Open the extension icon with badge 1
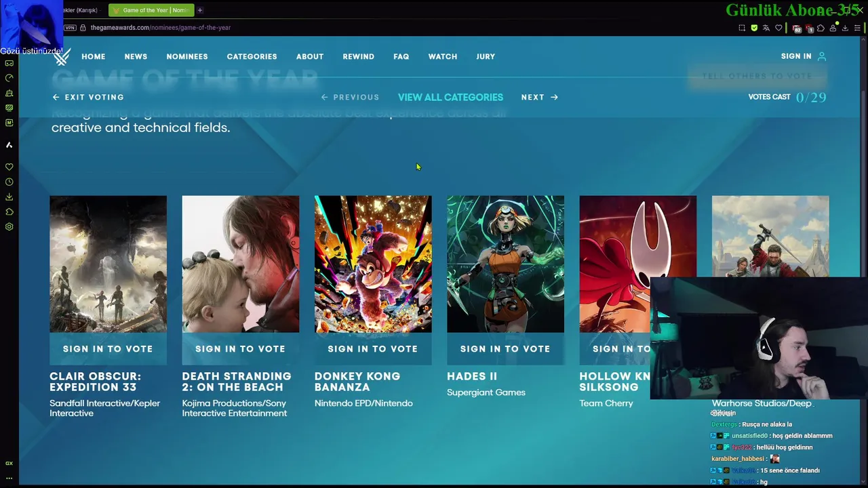 point(809,28)
